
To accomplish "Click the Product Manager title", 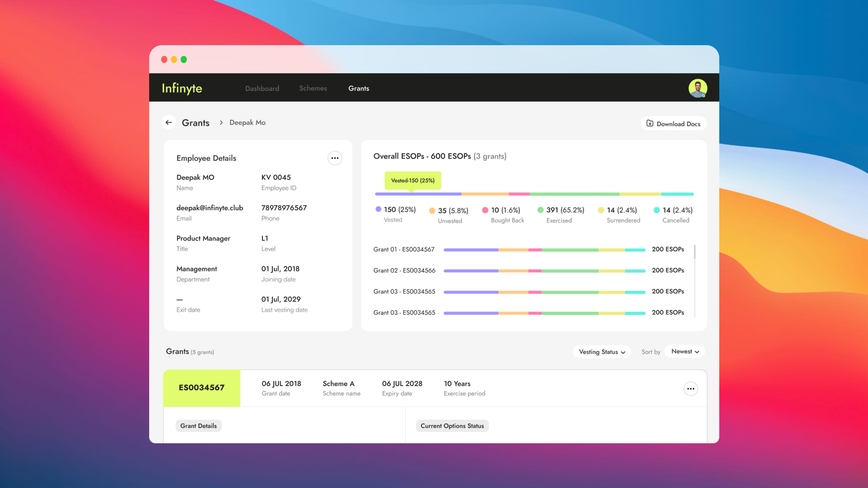I will click(x=203, y=239).
